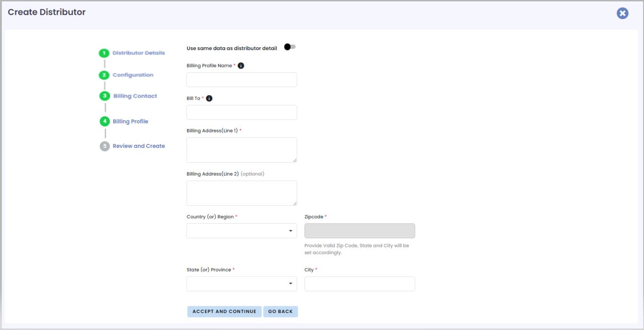The height and width of the screenshot is (330, 644).
Task: Click step 3 circle for Billing Contact
Action: [x=105, y=96]
